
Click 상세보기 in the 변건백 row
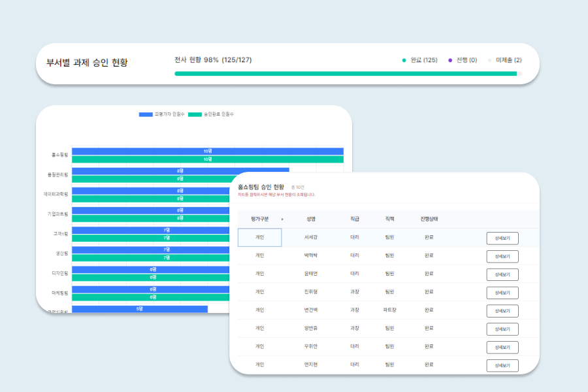tap(502, 311)
